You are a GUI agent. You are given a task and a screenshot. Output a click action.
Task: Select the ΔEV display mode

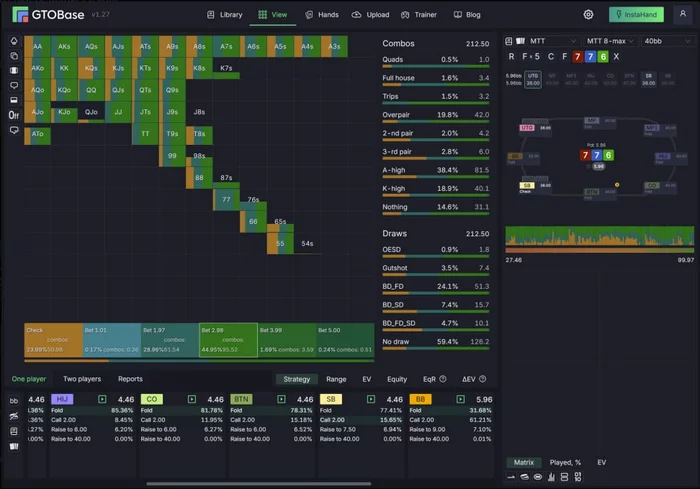[469, 379]
